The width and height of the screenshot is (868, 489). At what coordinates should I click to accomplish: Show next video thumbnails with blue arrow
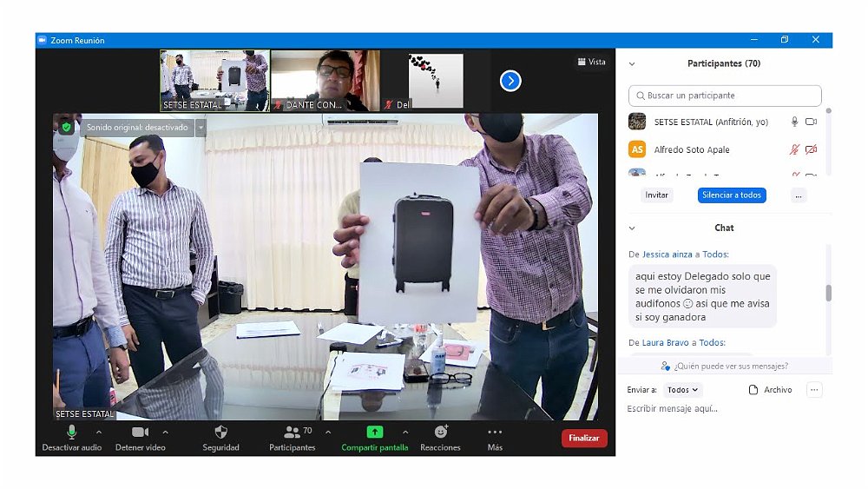(x=510, y=81)
